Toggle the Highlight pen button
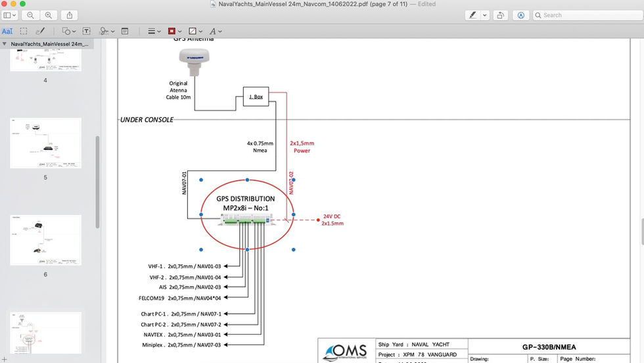 click(472, 15)
